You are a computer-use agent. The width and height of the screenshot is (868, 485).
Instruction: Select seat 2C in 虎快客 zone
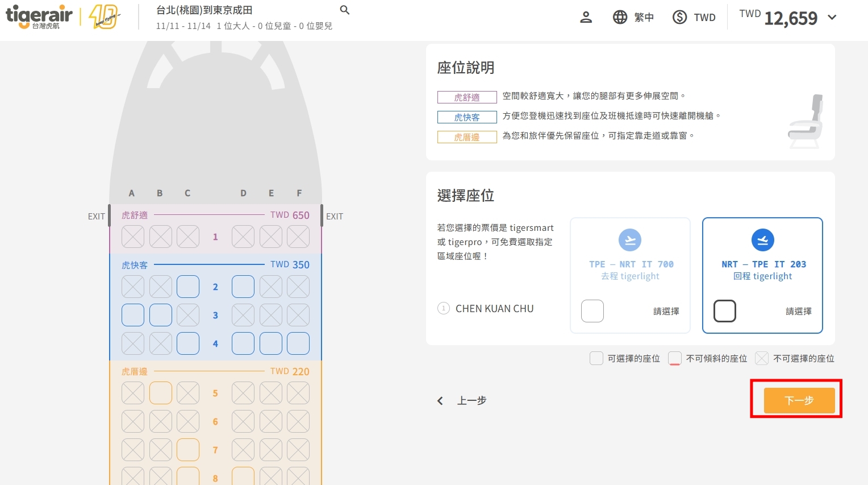click(188, 287)
